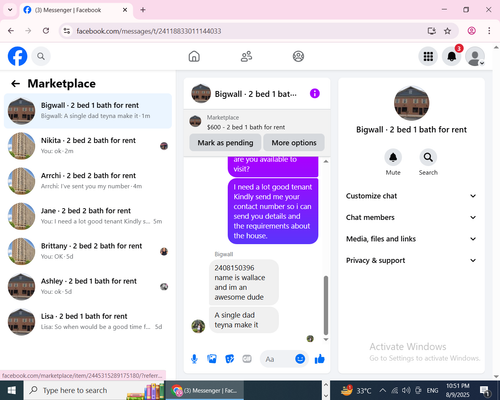The image size is (500, 400).
Task: Open the Friends icon in top navigation
Action: tap(246, 56)
